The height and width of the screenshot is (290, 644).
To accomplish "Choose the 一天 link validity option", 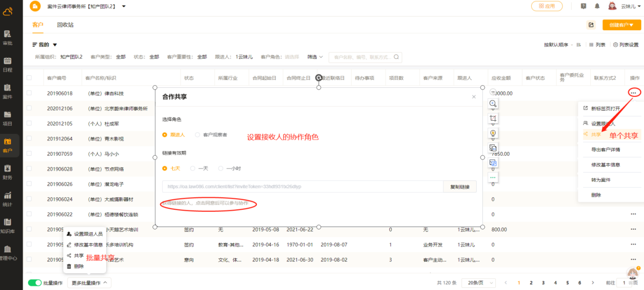I will pos(193,168).
